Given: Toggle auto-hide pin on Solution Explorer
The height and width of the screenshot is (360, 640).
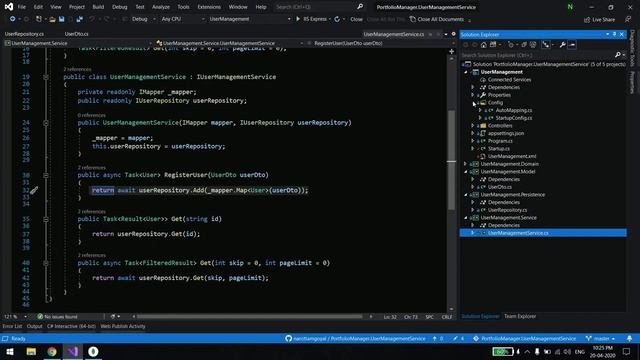Looking at the screenshot, I should (x=614, y=34).
